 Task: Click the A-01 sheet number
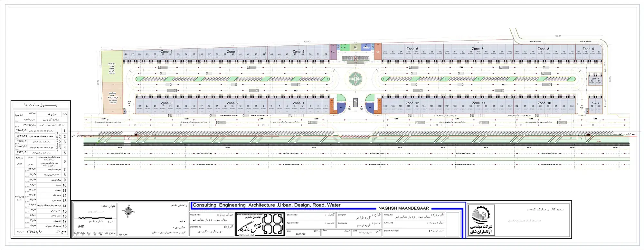click(81, 226)
